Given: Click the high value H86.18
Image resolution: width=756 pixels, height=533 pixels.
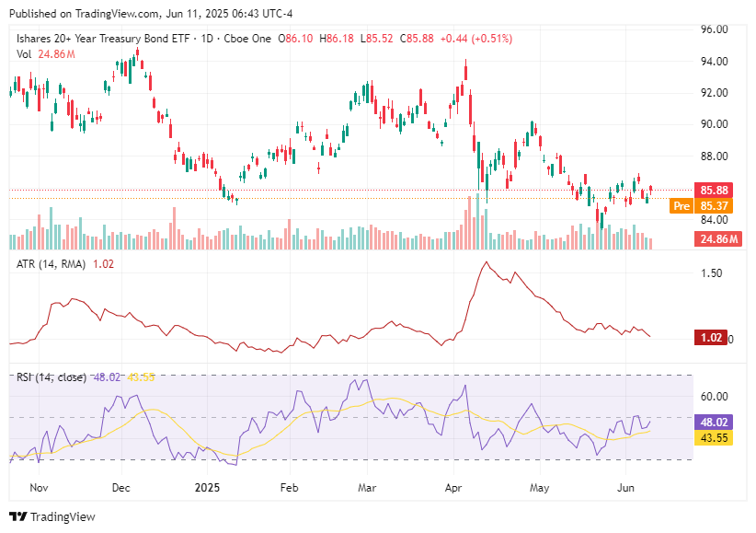Looking at the screenshot, I should pos(337,39).
